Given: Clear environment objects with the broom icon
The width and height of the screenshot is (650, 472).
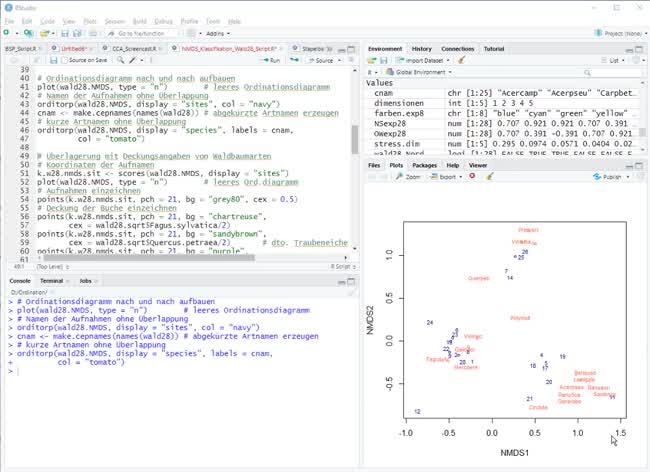Looking at the screenshot, I should [x=461, y=61].
